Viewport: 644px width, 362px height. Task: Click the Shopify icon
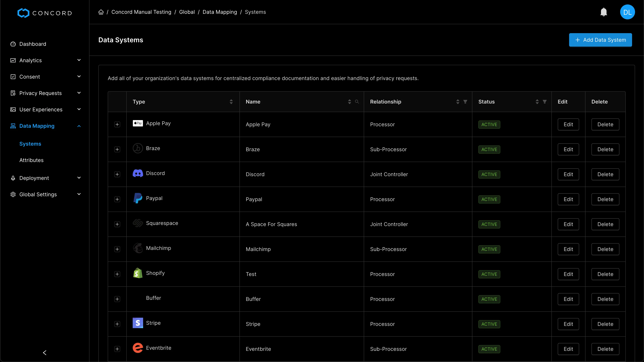[138, 273]
